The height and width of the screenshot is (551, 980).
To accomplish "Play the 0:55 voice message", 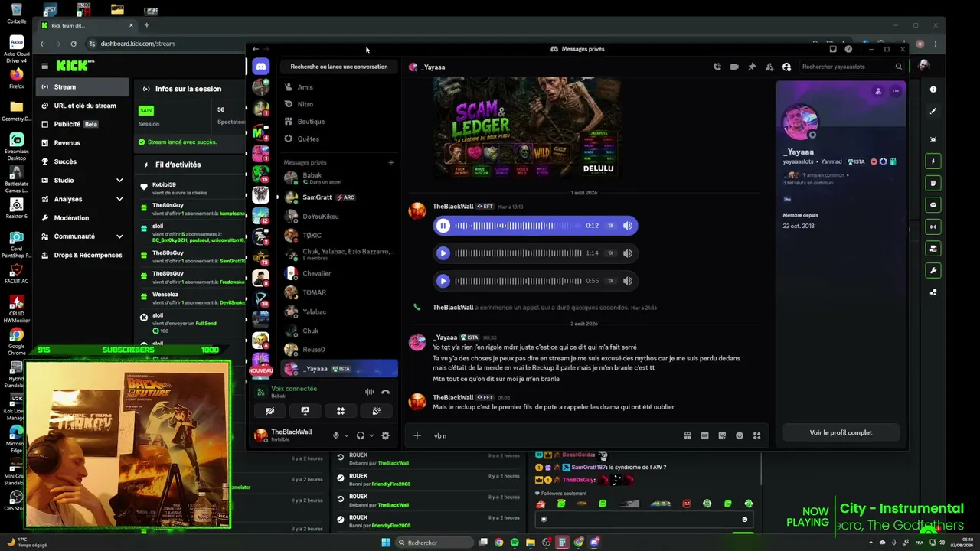I will [x=443, y=281].
